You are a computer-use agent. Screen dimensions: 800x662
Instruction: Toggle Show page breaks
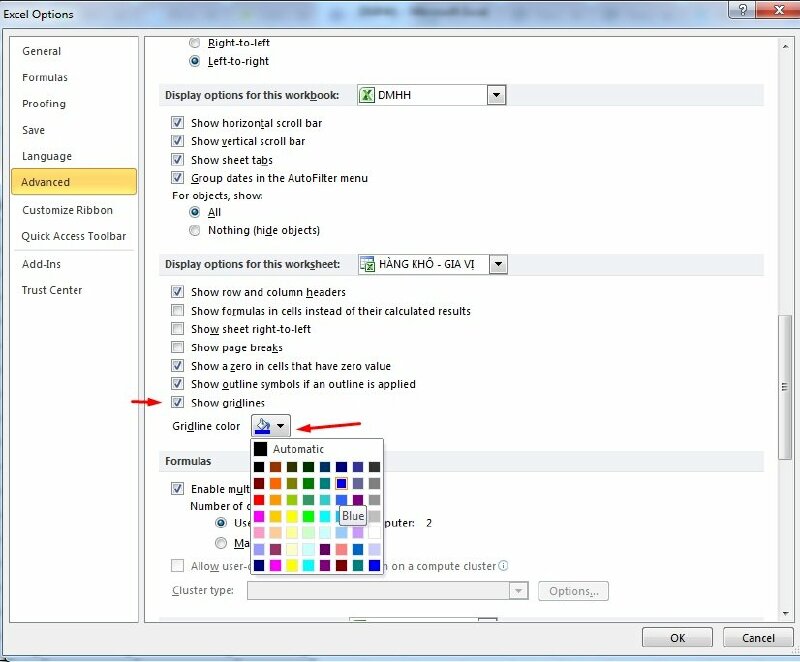(x=178, y=347)
